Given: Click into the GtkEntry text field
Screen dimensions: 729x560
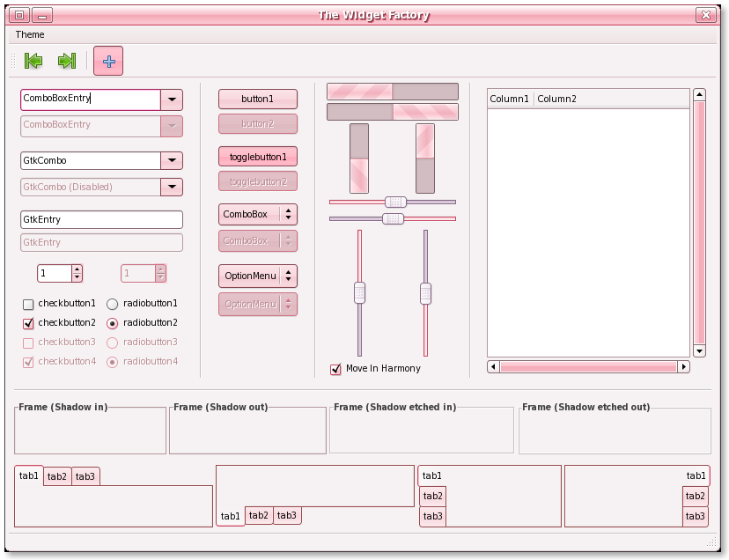Looking at the screenshot, I should coord(101,219).
